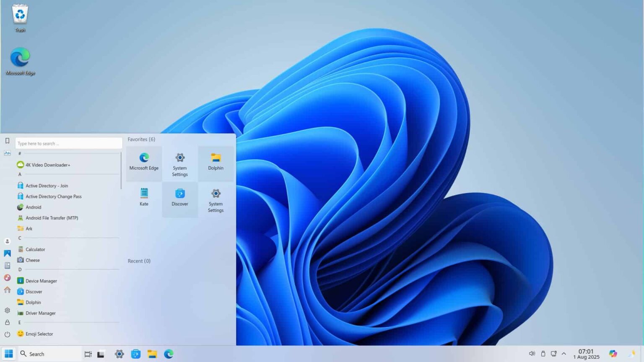The width and height of the screenshot is (644, 362).
Task: Click the letter C section header
Action: click(x=19, y=238)
